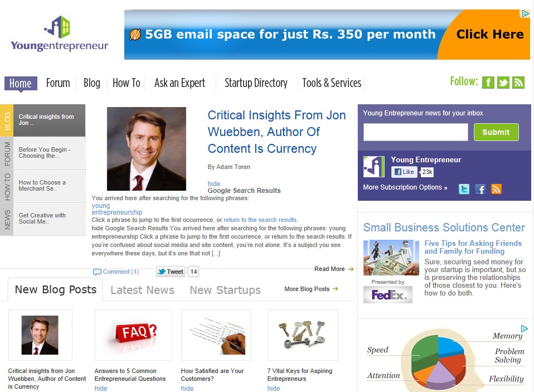
Task: Click the newsletter email input field
Action: tap(415, 132)
